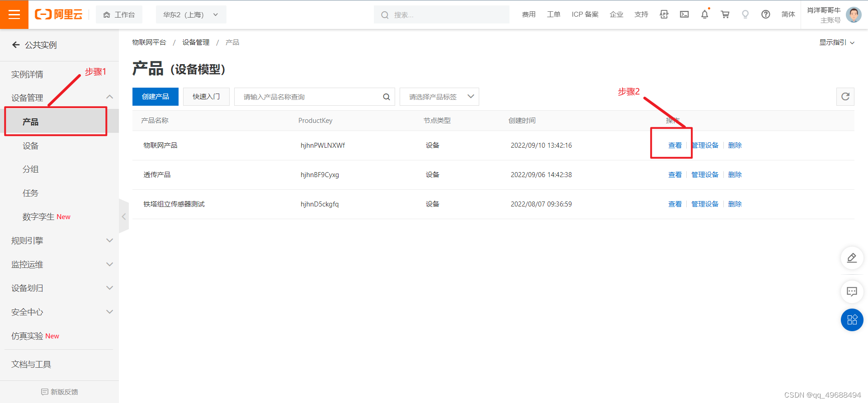Open the help question mark icon
Viewport: 868px width, 403px height.
click(766, 14)
